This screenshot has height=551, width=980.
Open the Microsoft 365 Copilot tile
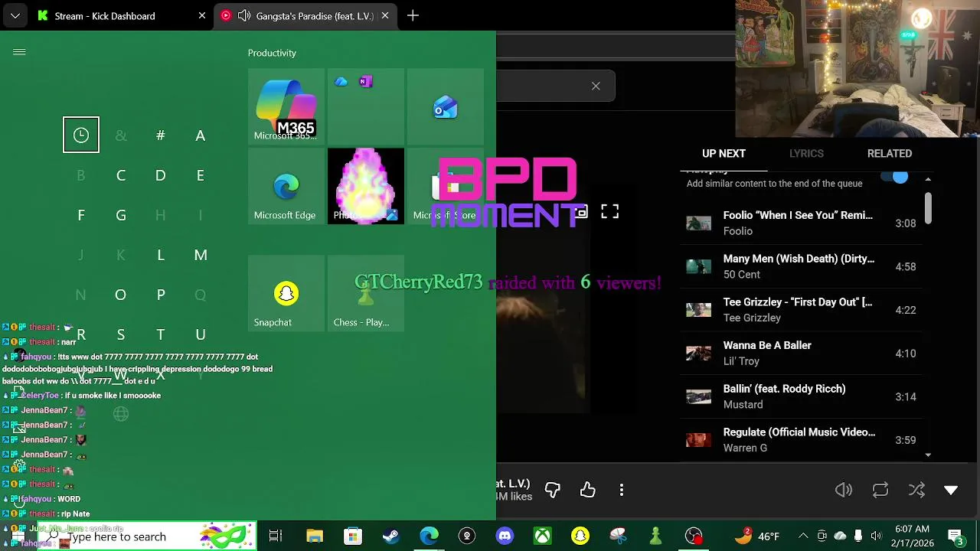pyautogui.click(x=286, y=106)
